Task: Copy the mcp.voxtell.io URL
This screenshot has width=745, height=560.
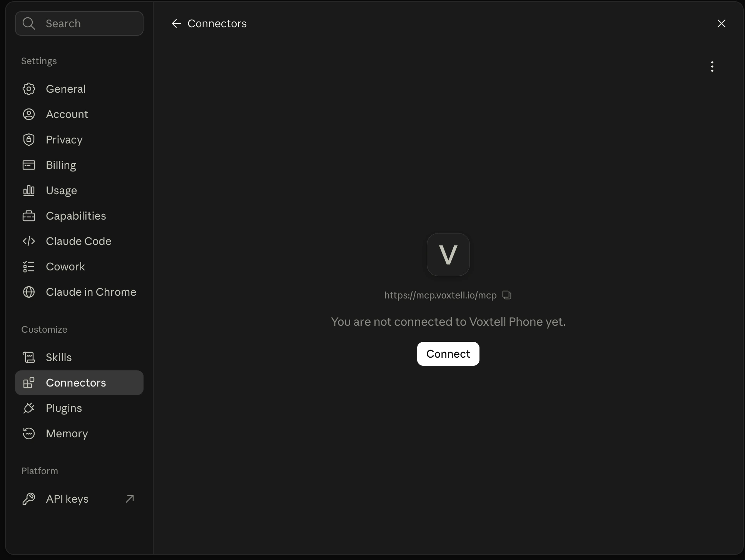Action: [507, 295]
